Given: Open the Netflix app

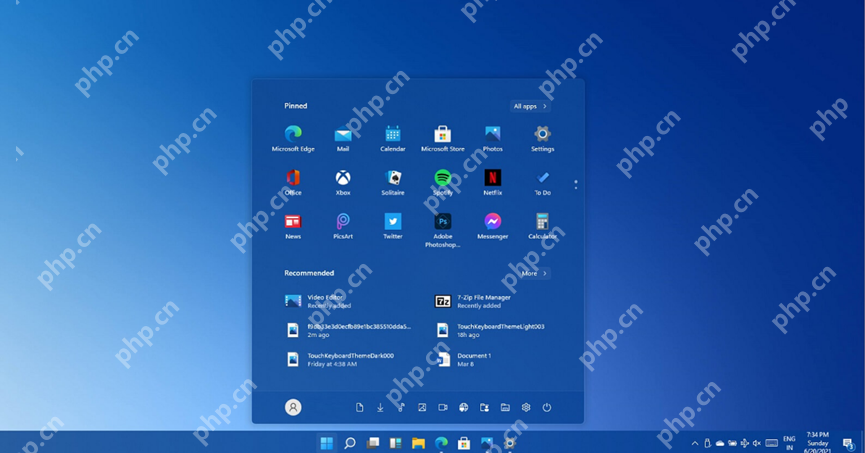Looking at the screenshot, I should [493, 182].
